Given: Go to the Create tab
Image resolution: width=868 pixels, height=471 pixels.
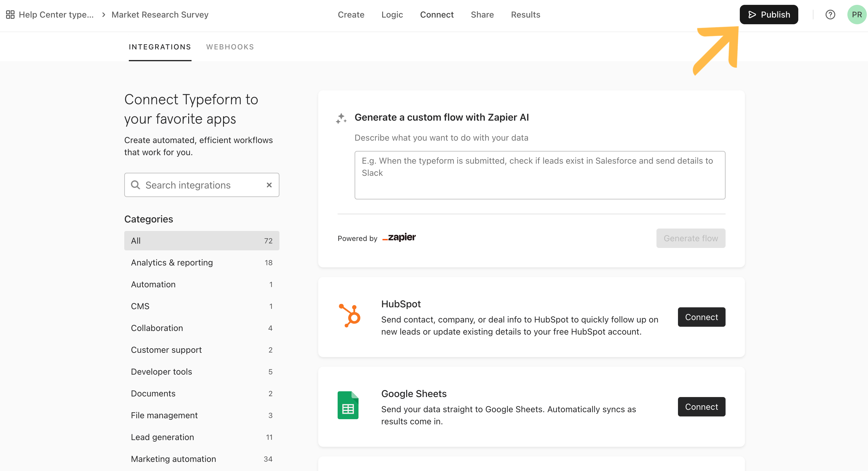Looking at the screenshot, I should (x=351, y=15).
